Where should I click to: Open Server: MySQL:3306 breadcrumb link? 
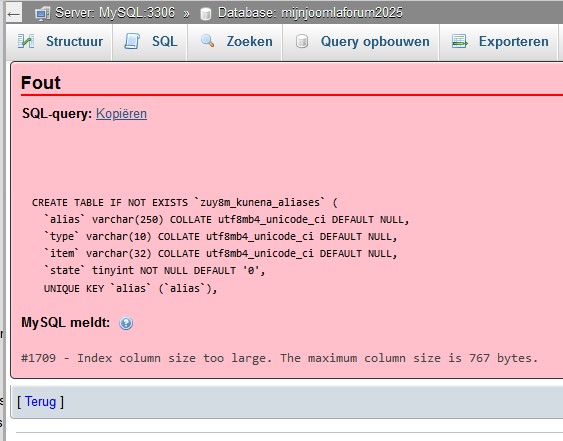(115, 13)
